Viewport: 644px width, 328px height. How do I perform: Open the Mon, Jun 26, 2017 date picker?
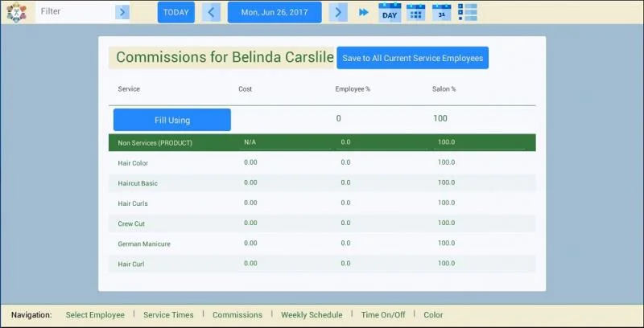coord(275,12)
